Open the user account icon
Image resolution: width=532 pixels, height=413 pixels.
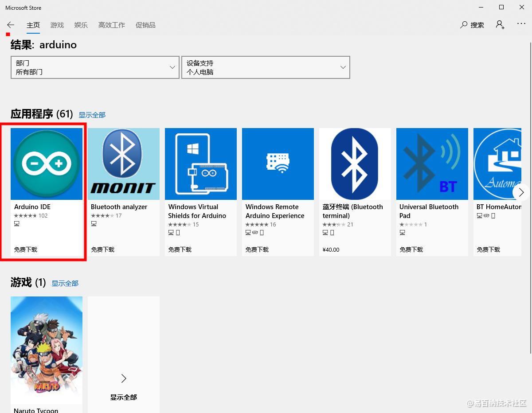(500, 25)
